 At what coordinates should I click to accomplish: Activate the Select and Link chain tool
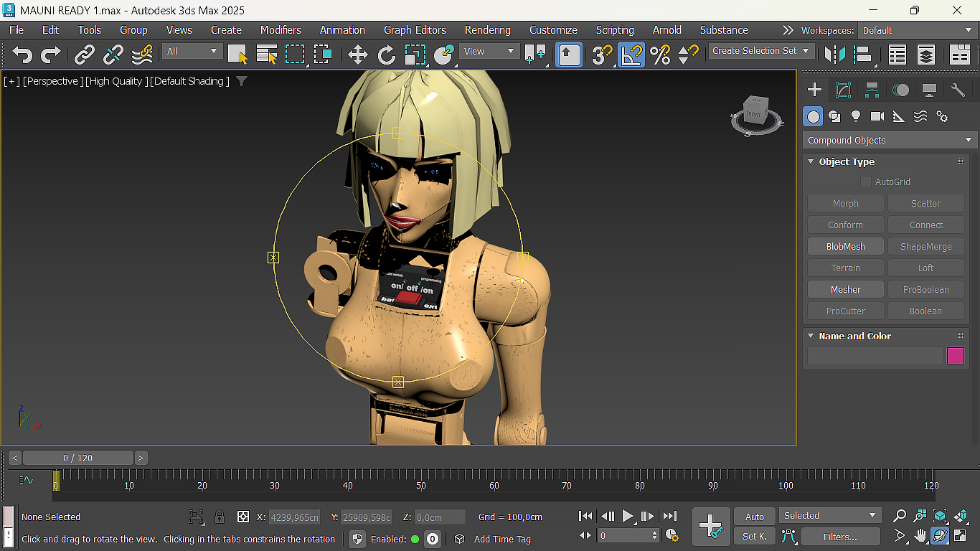point(85,55)
